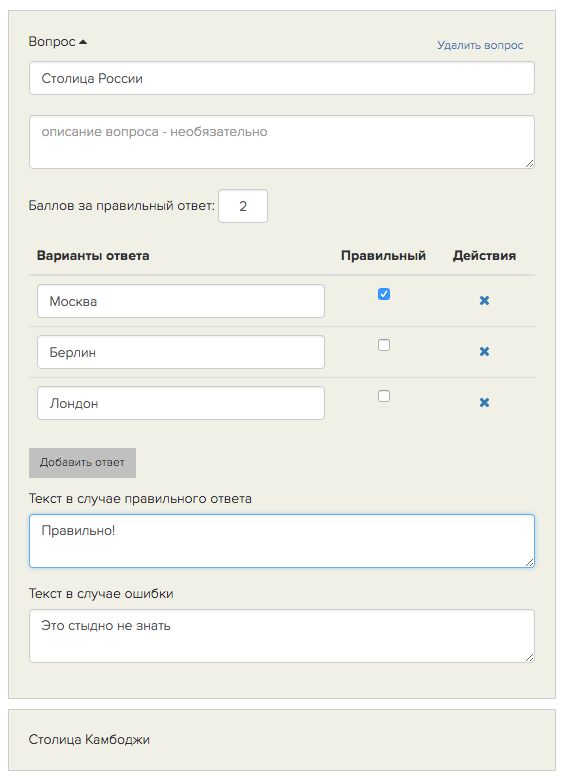
Task: Uncheck the correct checkbox for Москва
Action: pos(384,294)
